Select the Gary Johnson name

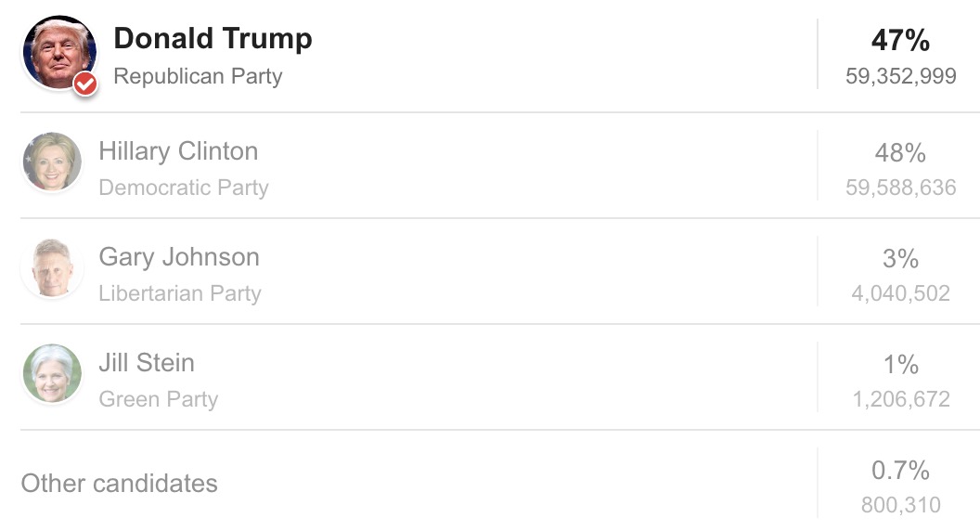(x=179, y=257)
